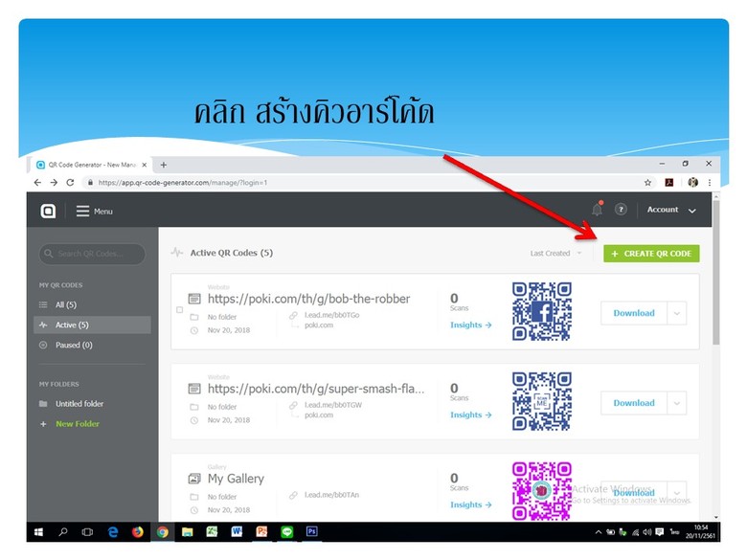Select Paused (0) in sidebar
This screenshot has width=747, height=560.
[x=74, y=345]
